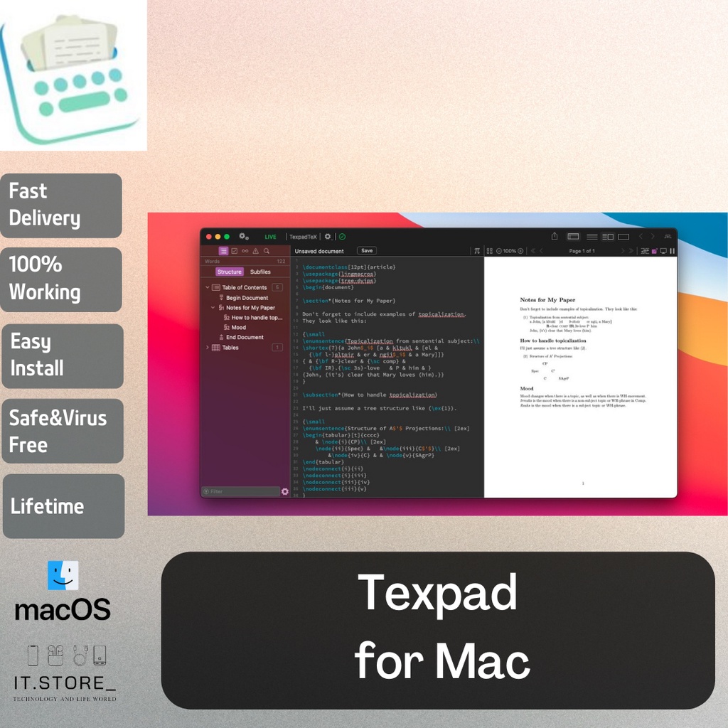Click the share icon in the title bar

point(555,237)
